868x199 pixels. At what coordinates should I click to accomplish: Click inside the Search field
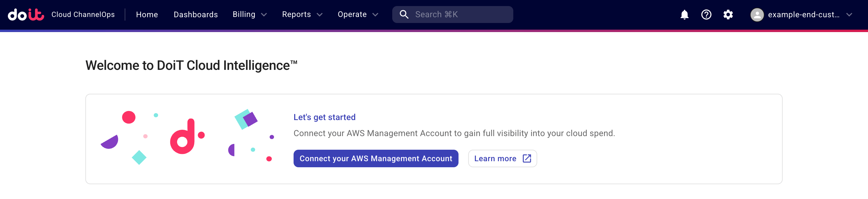pyautogui.click(x=452, y=15)
